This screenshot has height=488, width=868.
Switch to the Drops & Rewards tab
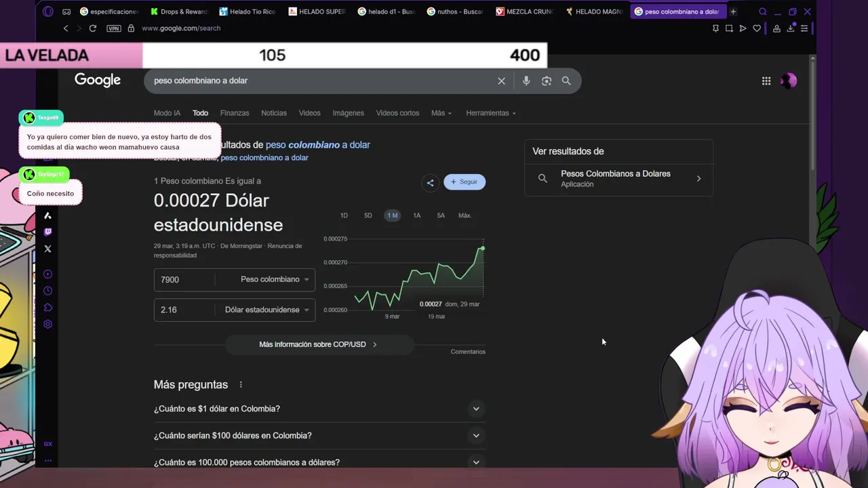click(179, 12)
